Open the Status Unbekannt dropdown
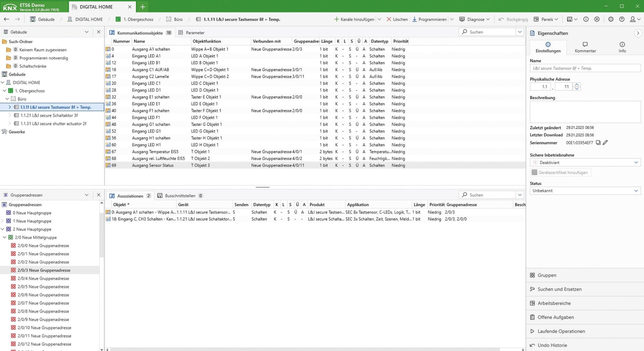The height and width of the screenshot is (351, 644). point(585,190)
